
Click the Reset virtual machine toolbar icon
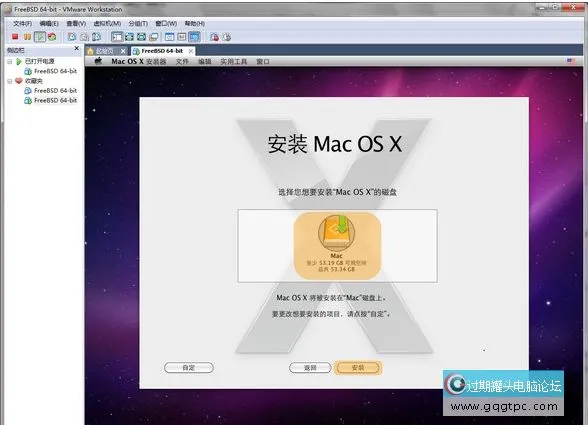click(x=52, y=37)
